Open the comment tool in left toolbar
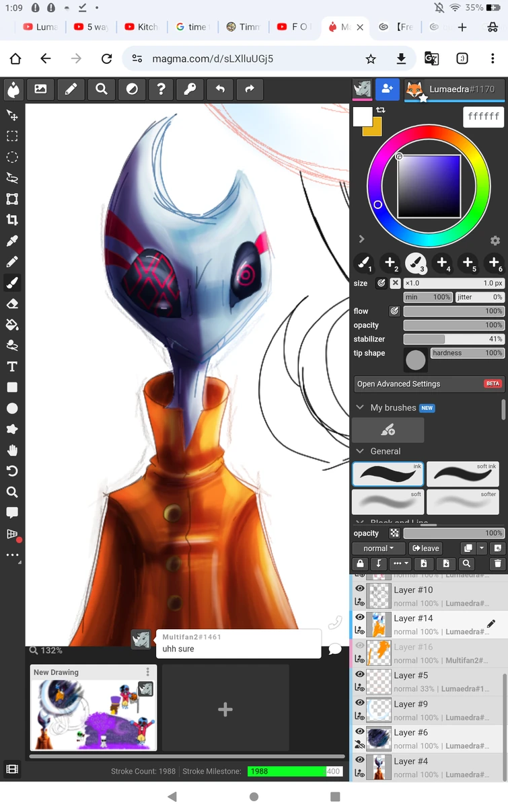This screenshot has height=812, width=508. pyautogui.click(x=12, y=513)
